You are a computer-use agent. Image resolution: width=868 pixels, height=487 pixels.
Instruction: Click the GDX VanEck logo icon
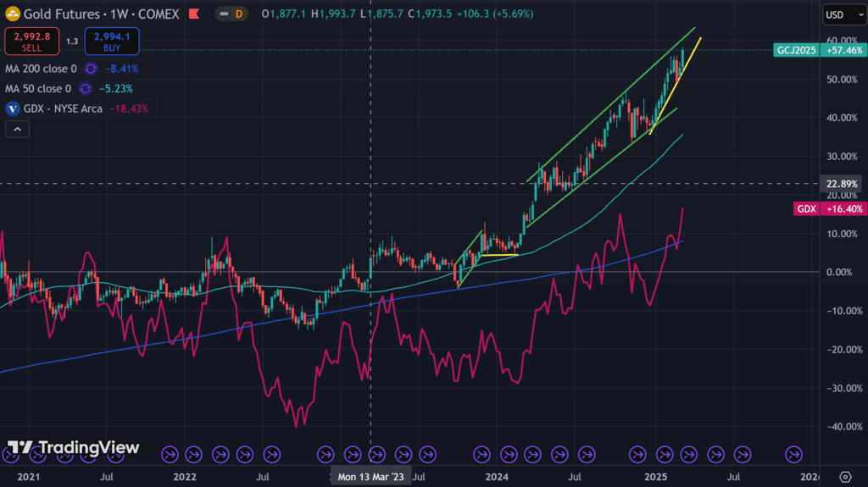click(12, 108)
